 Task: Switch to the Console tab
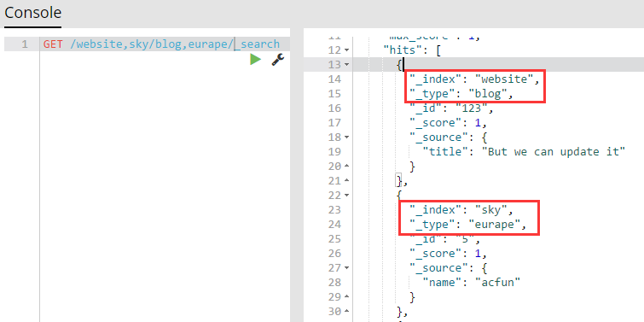pyautogui.click(x=33, y=13)
